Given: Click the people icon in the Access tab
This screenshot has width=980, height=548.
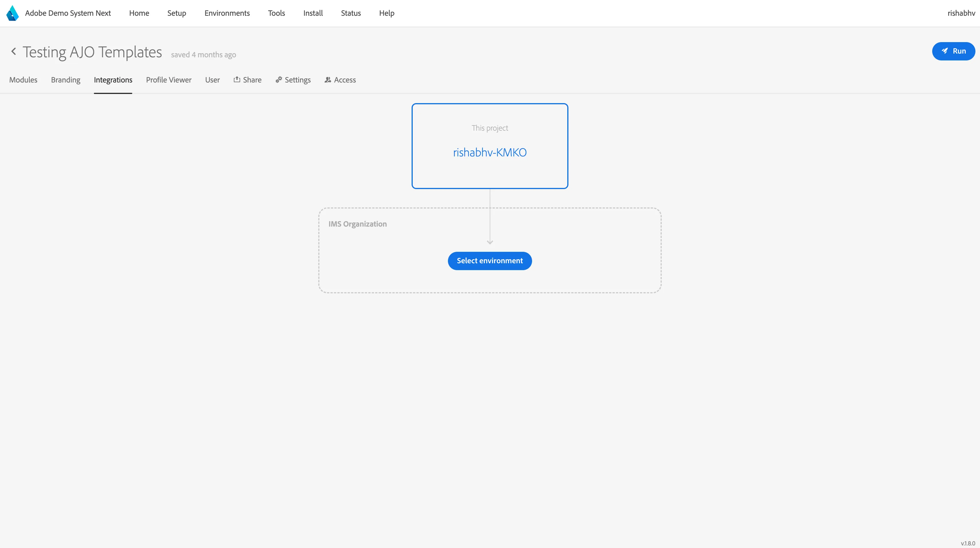Looking at the screenshot, I should (328, 80).
